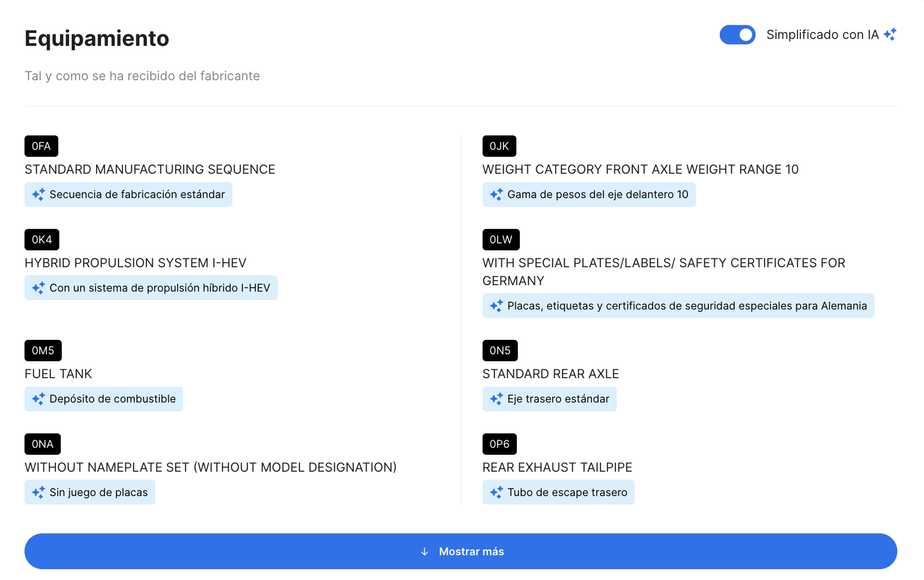924x580 pixels.
Task: Click sparkle icon beside Tubo de escape trasero
Action: [496, 492]
